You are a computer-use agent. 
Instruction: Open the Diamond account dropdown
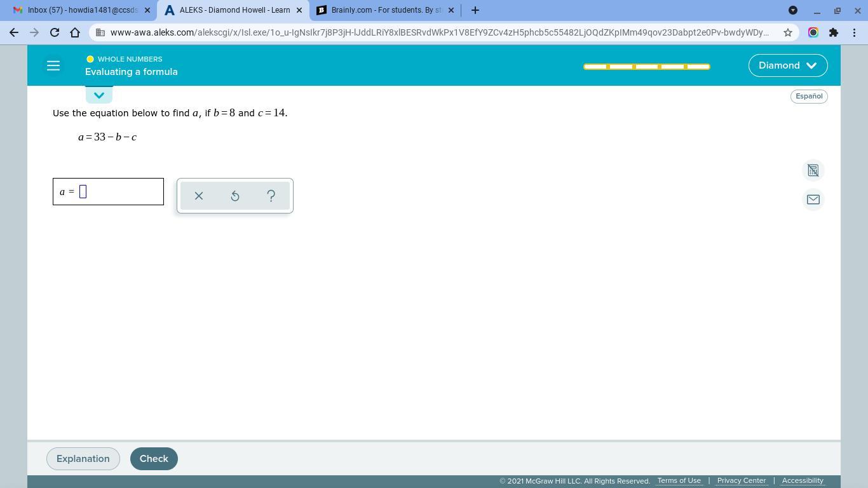[x=788, y=65]
